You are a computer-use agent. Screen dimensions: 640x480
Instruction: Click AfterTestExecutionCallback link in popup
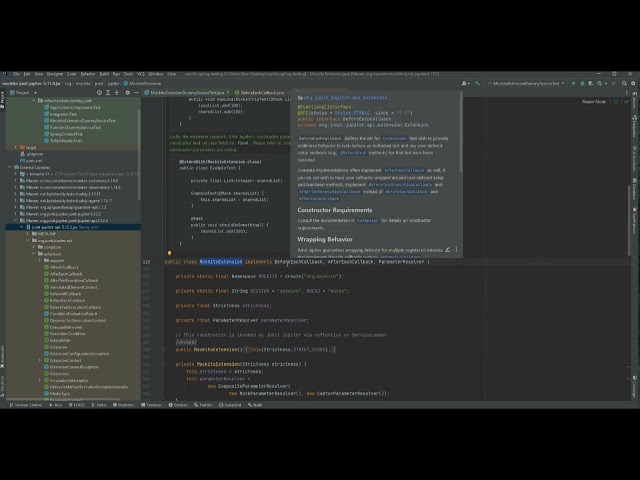click(x=329, y=191)
